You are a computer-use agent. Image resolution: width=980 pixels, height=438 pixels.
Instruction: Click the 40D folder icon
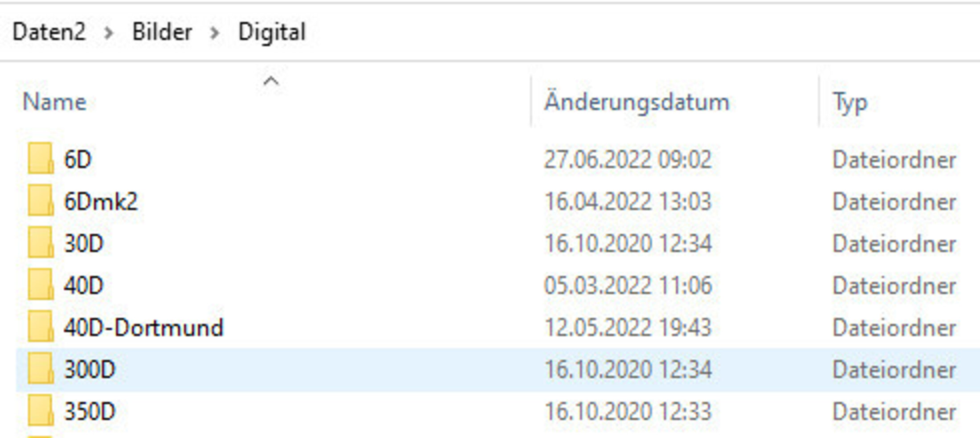point(40,285)
